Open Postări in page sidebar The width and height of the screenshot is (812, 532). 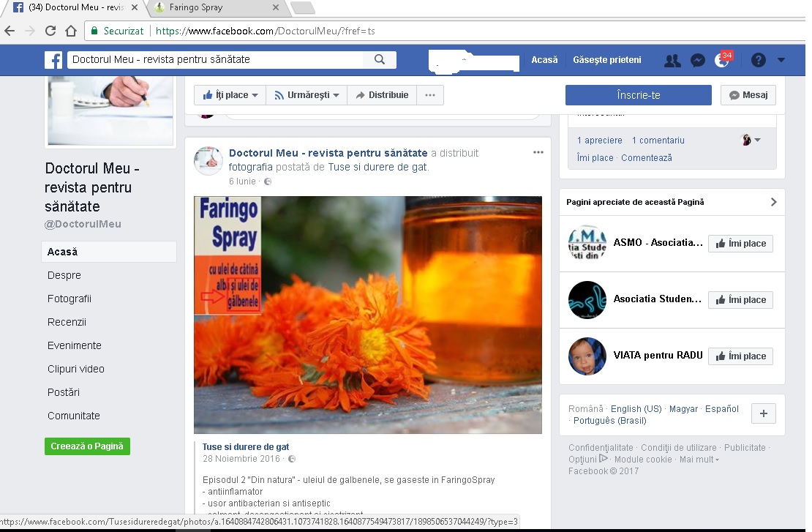tap(64, 392)
